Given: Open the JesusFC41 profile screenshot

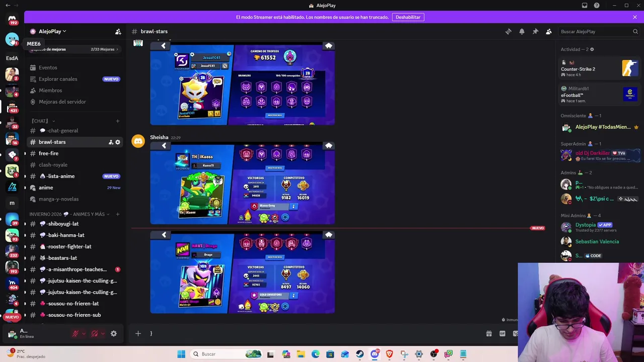Looking at the screenshot, I should click(243, 83).
